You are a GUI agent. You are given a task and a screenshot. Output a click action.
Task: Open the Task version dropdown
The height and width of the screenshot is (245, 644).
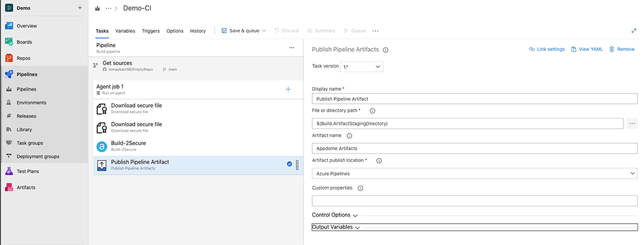coord(362,66)
